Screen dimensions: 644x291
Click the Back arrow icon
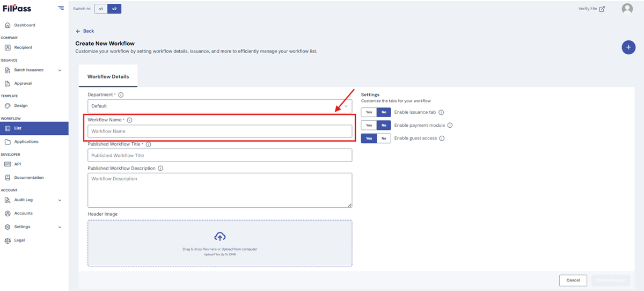(x=78, y=31)
